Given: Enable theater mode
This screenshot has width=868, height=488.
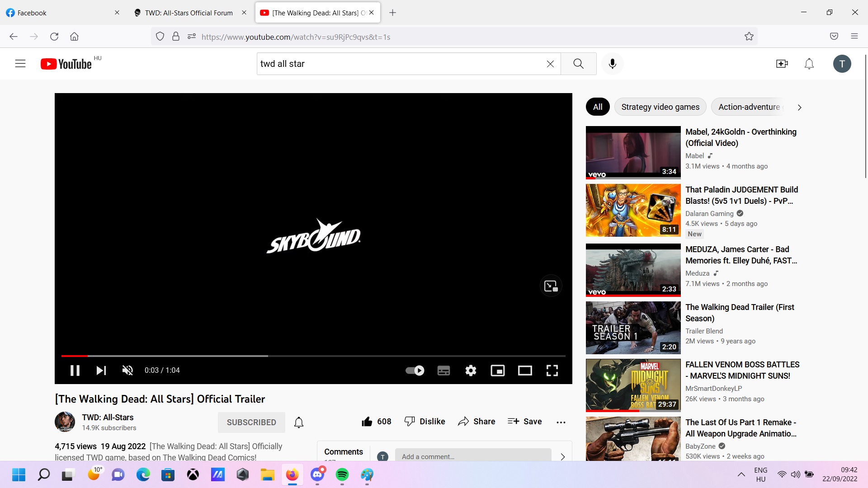Looking at the screenshot, I should 525,371.
